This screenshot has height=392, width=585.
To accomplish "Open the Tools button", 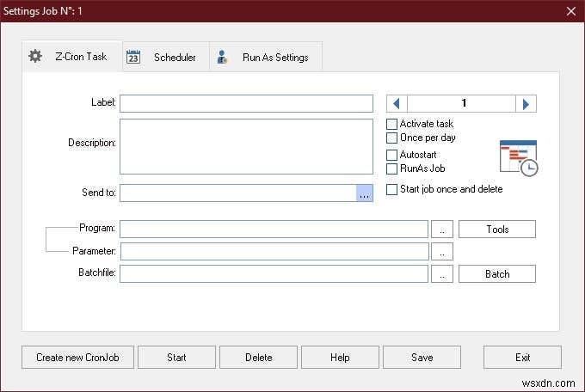I will [x=497, y=229].
